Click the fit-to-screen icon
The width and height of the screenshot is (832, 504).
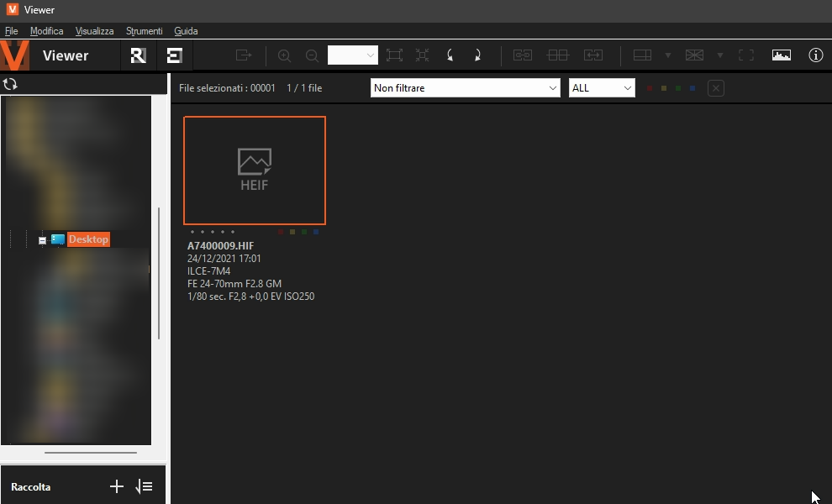(x=394, y=55)
